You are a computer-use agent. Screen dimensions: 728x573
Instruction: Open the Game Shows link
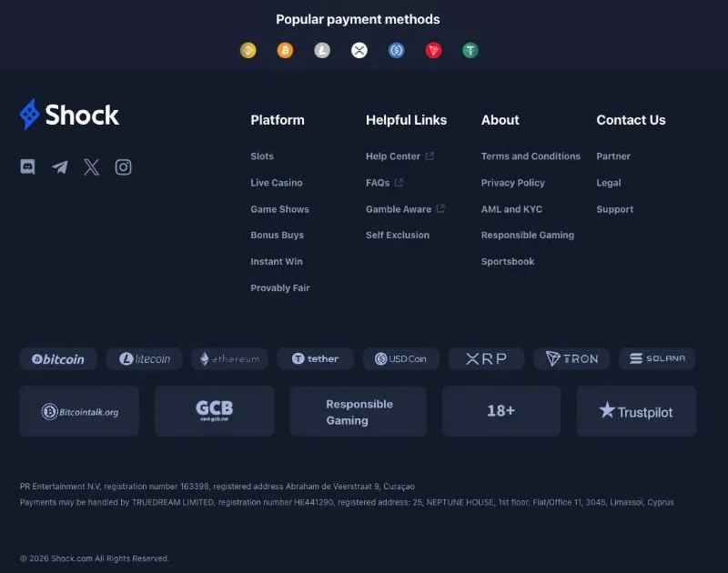(279, 209)
